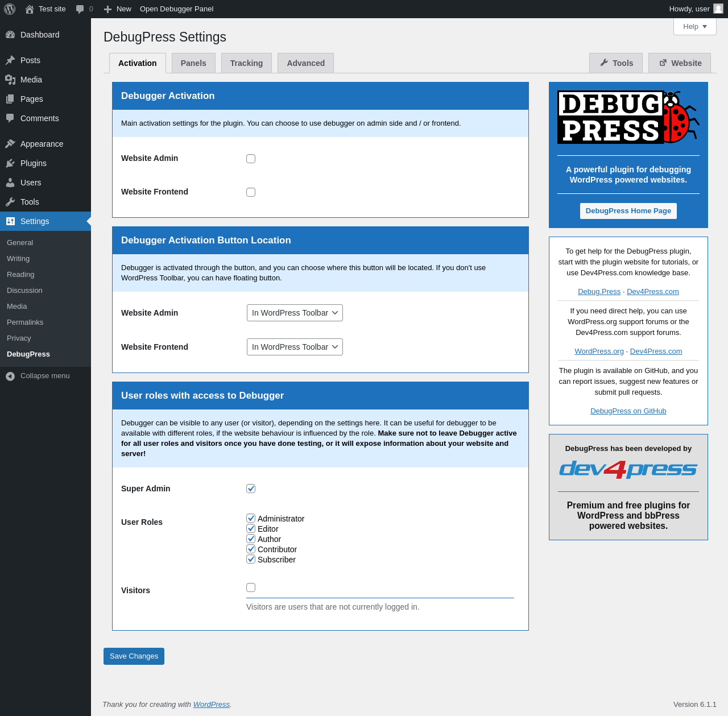Click the Settings sliders icon
The image size is (728, 716).
[10, 221]
